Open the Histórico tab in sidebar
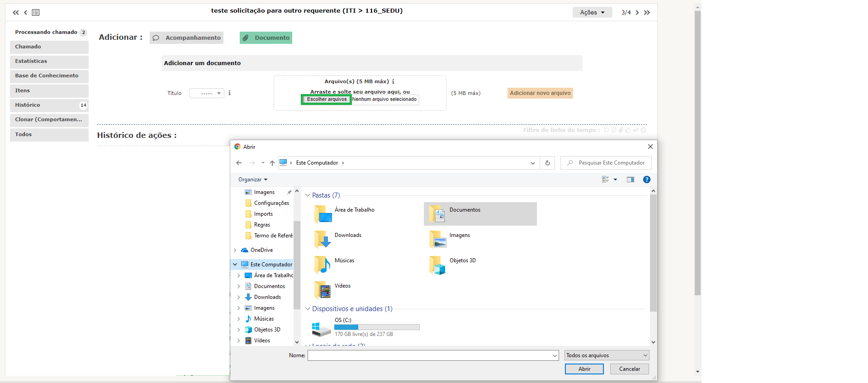 (49, 105)
